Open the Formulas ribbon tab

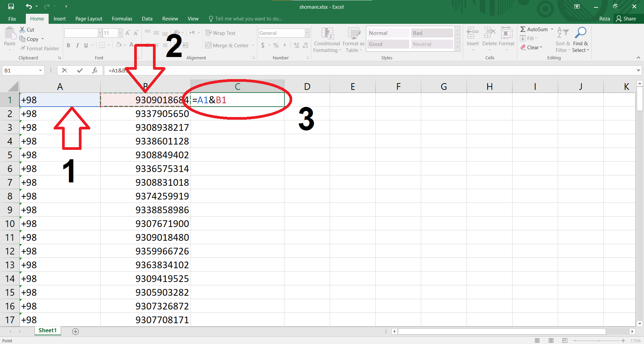pos(122,19)
